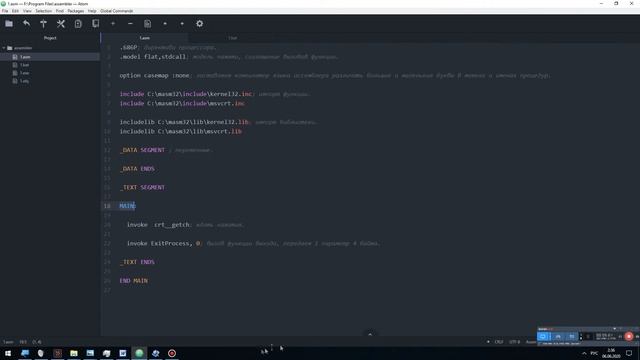640x360 pixels.
Task: Click the red record icon in taskbar
Action: (x=172, y=353)
